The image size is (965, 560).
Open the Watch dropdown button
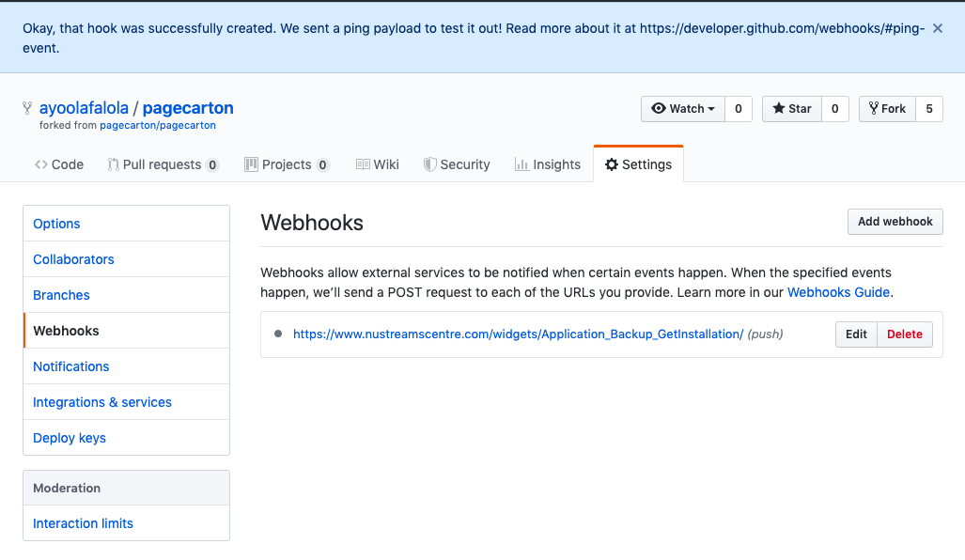tap(682, 109)
